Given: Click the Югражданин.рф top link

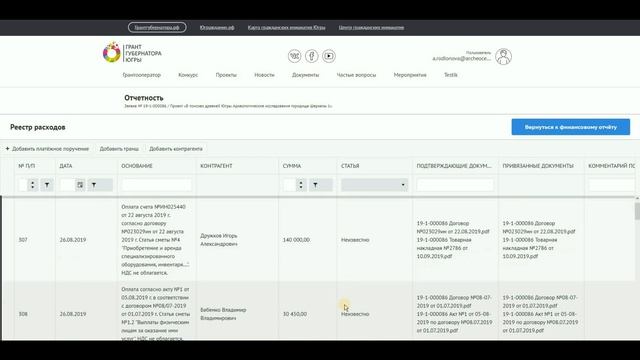Looking at the screenshot, I should coord(217,27).
